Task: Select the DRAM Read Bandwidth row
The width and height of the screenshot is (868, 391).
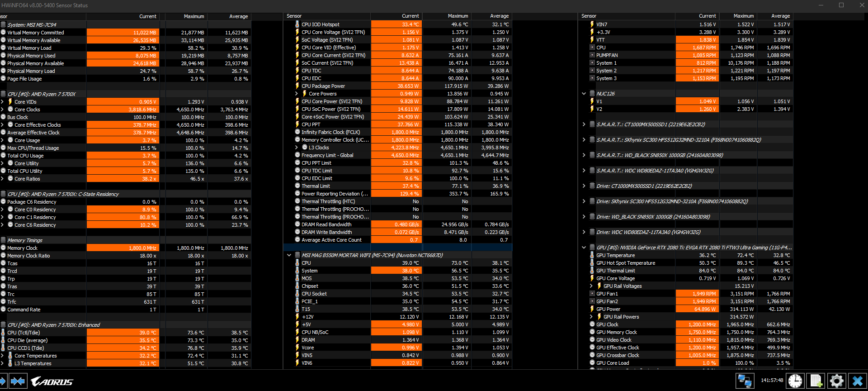Action: [398, 224]
